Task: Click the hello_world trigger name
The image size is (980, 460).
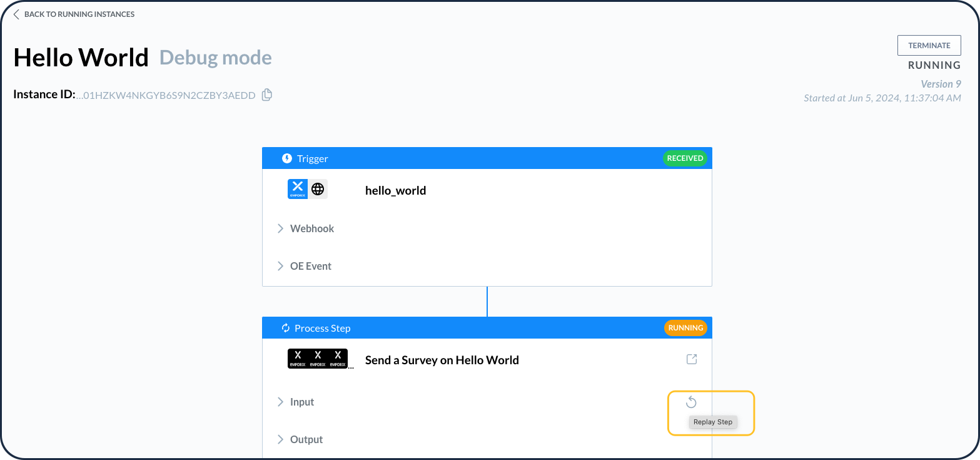Action: click(395, 190)
